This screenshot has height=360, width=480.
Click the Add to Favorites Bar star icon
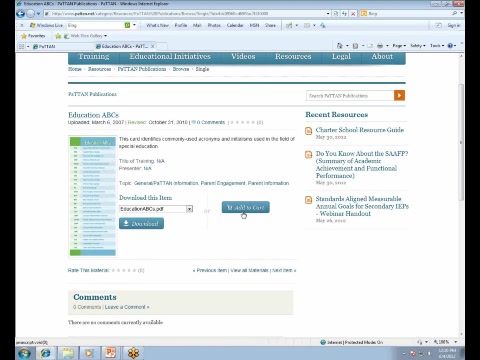58,36
